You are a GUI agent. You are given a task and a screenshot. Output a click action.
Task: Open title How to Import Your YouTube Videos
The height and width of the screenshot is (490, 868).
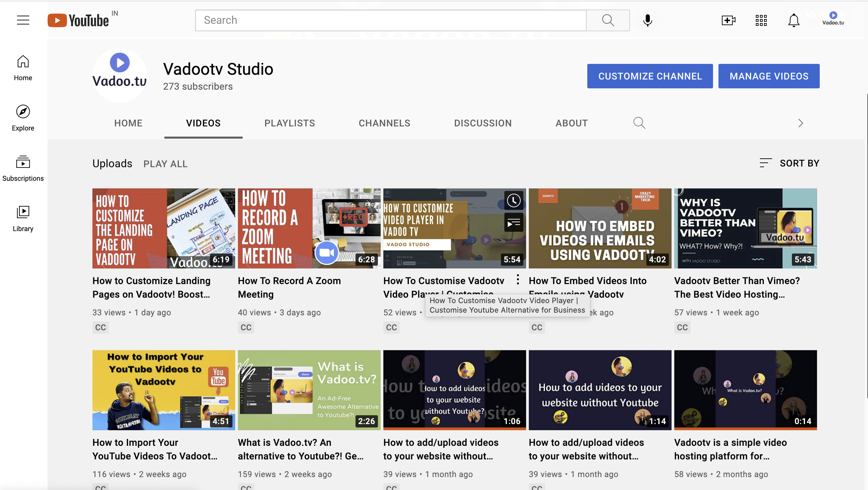point(155,449)
